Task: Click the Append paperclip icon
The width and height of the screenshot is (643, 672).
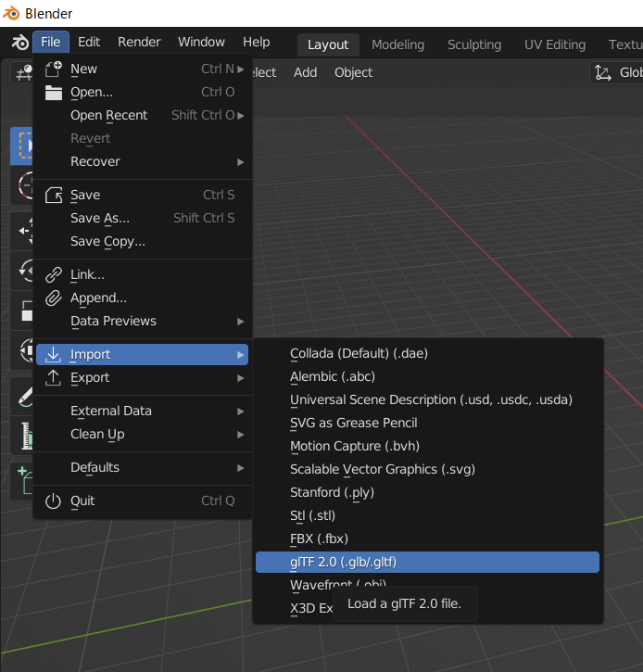Action: 54,298
